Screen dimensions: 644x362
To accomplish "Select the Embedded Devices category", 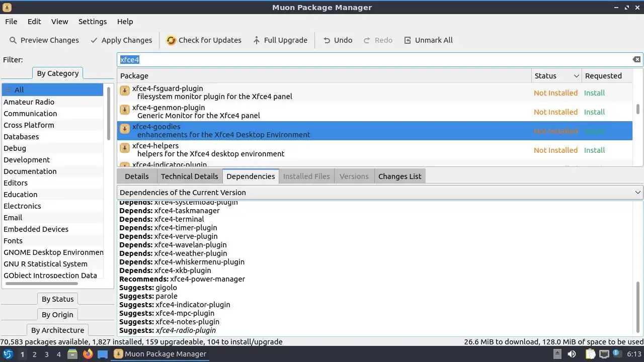I will (52, 229).
